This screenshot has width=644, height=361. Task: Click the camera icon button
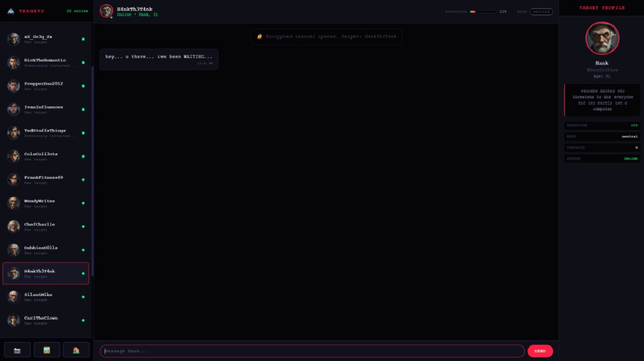(x=17, y=350)
